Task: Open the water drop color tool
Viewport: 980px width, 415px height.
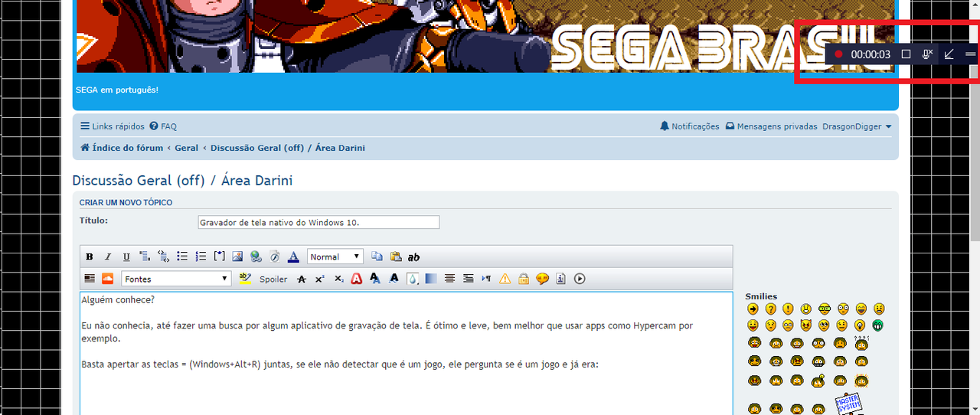Action: click(x=413, y=279)
